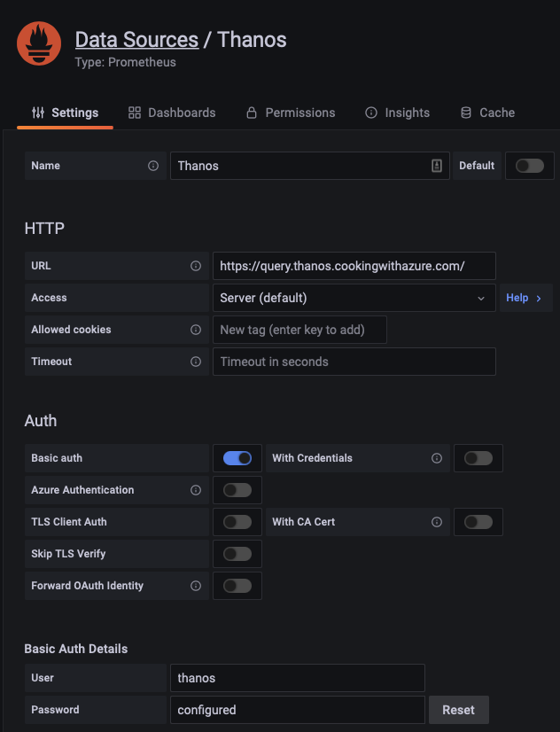Click the With Credentials info icon
This screenshot has height=732, width=560.
[436, 458]
